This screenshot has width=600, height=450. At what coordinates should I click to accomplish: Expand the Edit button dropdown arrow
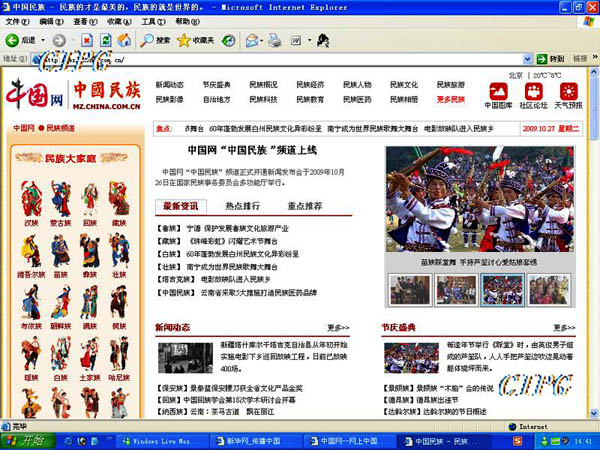coord(309,40)
